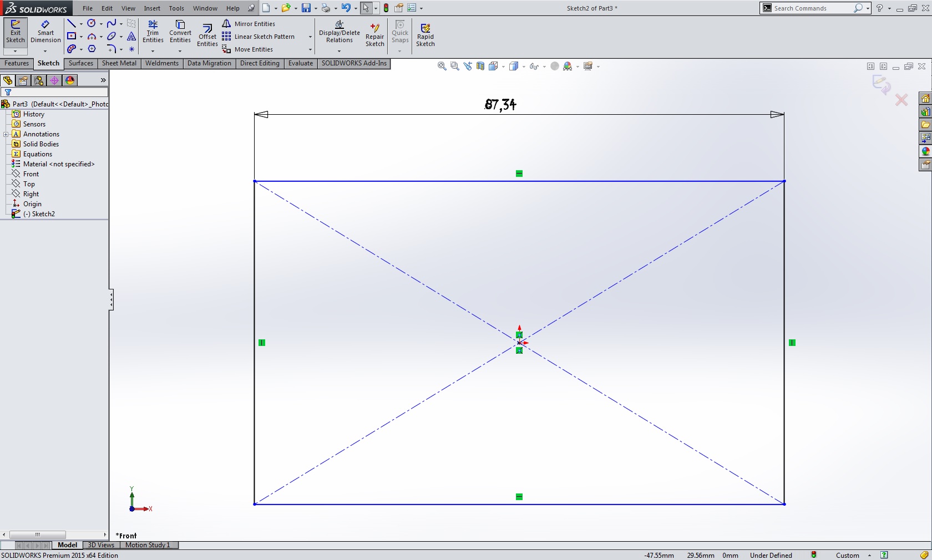Open the PropertyManager panel tab
Screen dimensions: 932x560
click(23, 80)
